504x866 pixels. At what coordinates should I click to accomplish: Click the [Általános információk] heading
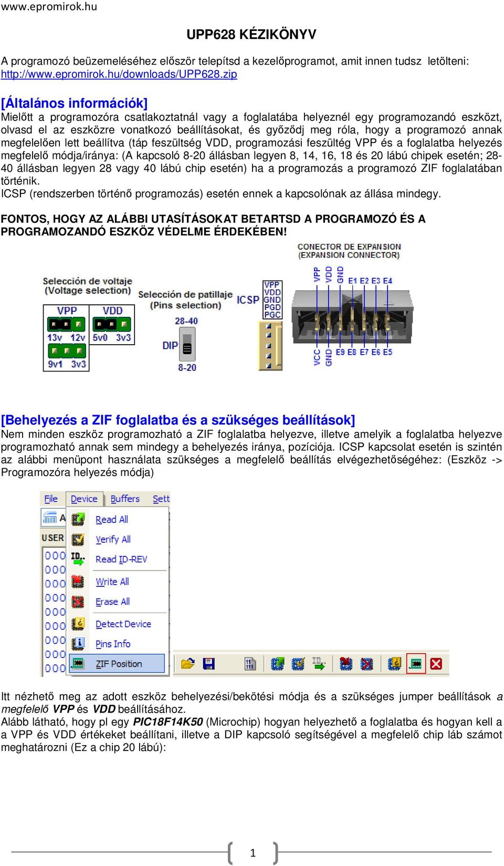click(x=74, y=103)
